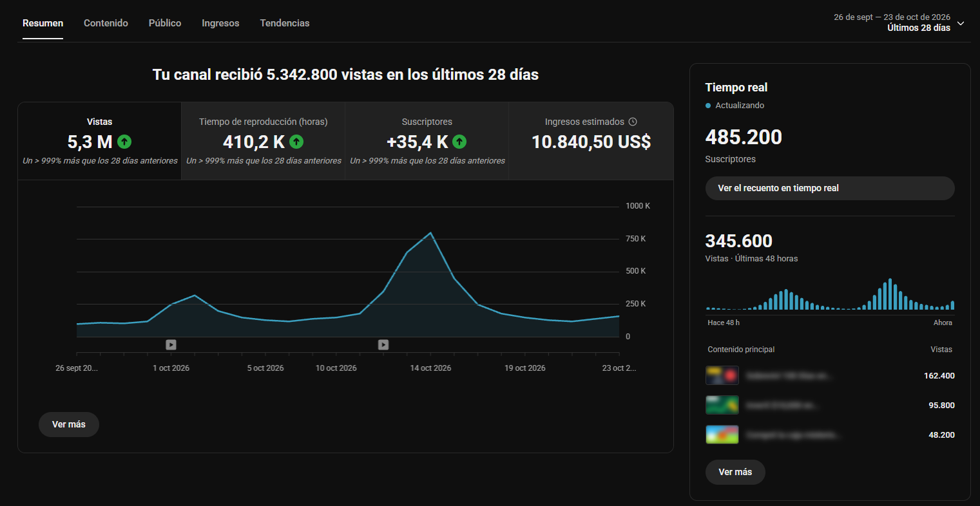Switch to the Contenido tab
The width and height of the screenshot is (980, 506).
[106, 23]
